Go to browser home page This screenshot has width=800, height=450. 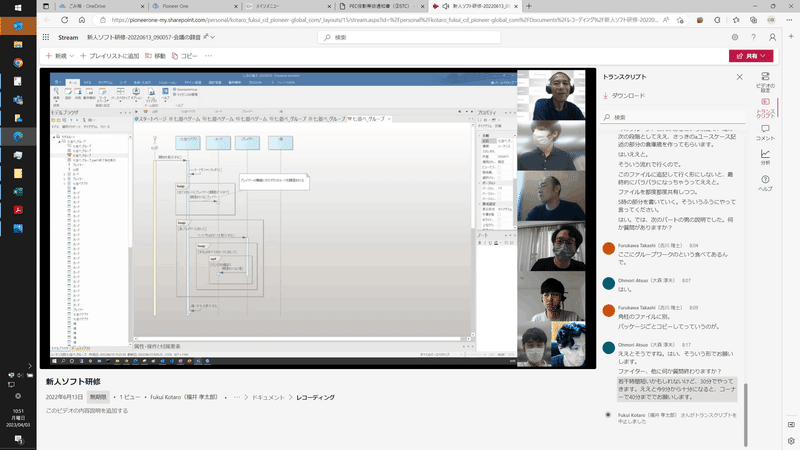pyautogui.click(x=82, y=20)
